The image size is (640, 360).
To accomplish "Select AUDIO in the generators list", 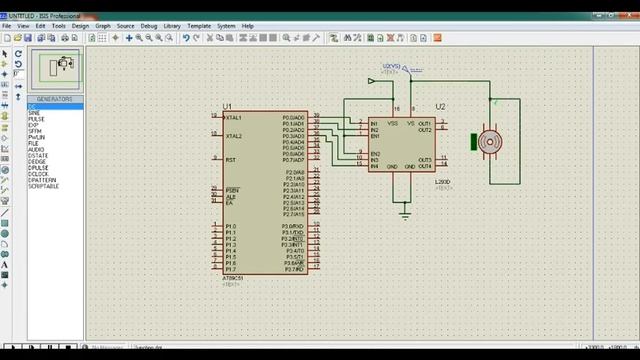I will point(36,149).
